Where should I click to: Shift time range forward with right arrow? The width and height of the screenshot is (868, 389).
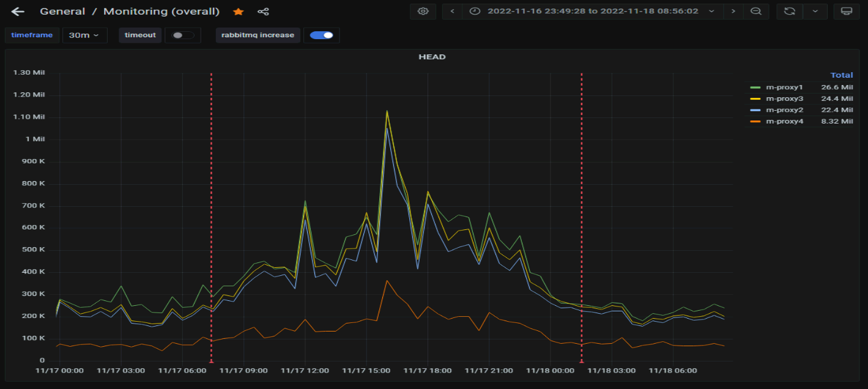coord(733,11)
